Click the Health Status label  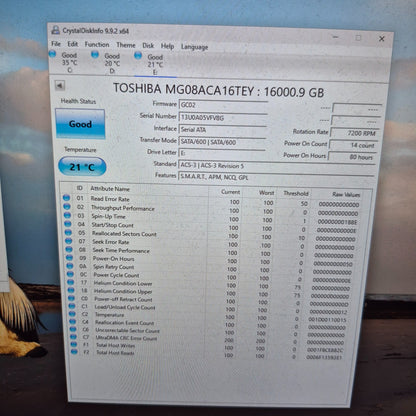pos(78,101)
